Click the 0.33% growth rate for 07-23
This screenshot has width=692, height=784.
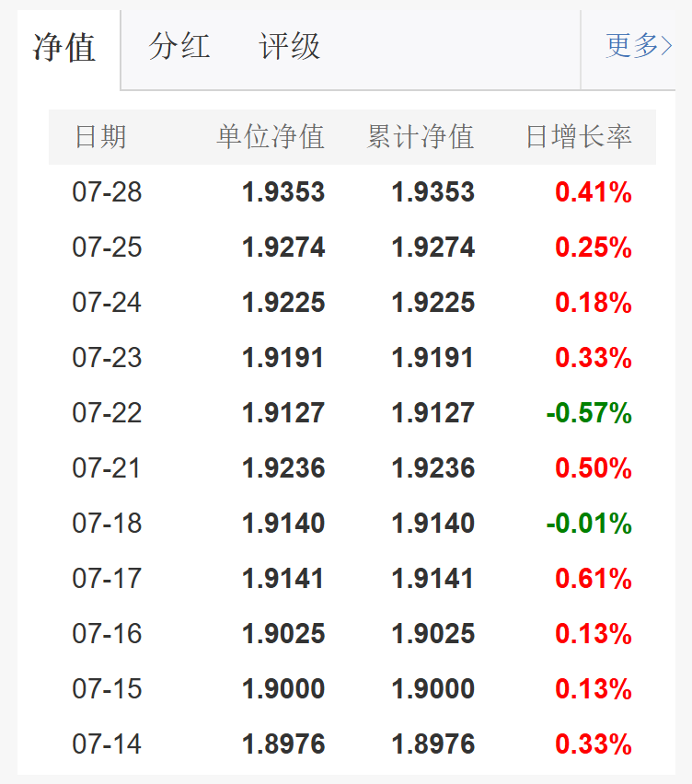[x=594, y=358]
